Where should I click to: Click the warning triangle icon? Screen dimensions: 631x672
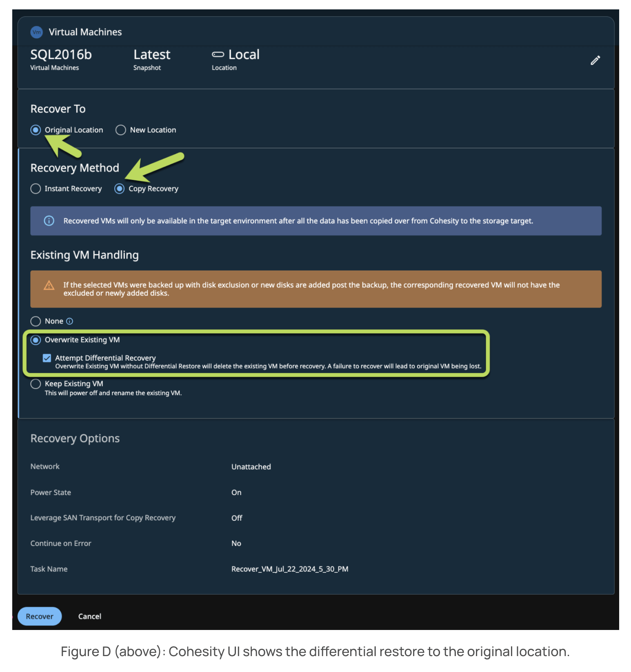(49, 285)
